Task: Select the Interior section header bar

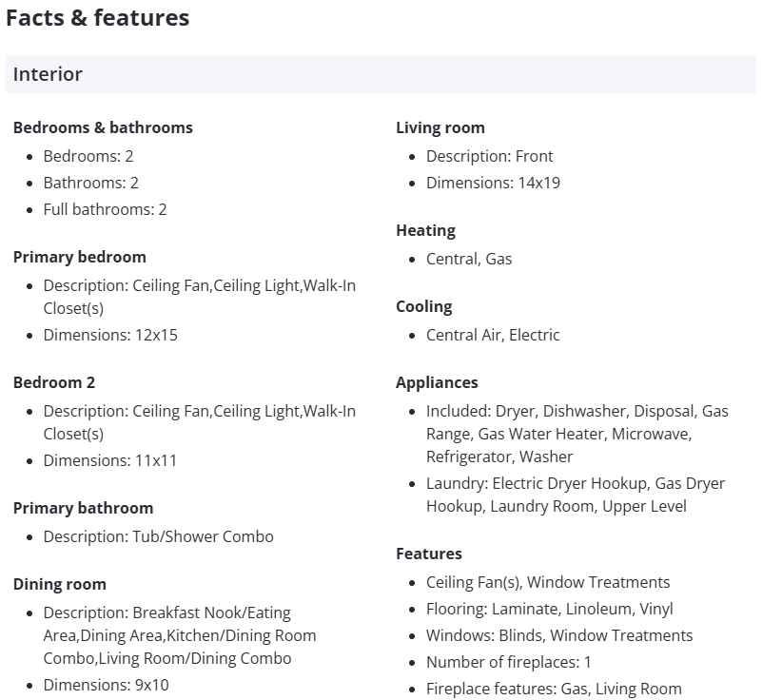Action: [381, 74]
